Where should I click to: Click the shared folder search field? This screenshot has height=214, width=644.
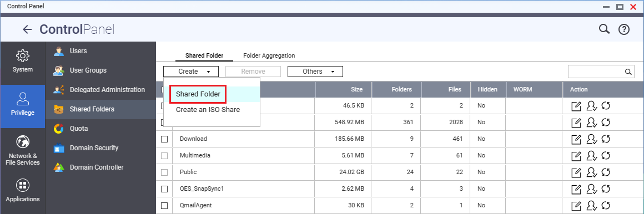[x=596, y=72]
